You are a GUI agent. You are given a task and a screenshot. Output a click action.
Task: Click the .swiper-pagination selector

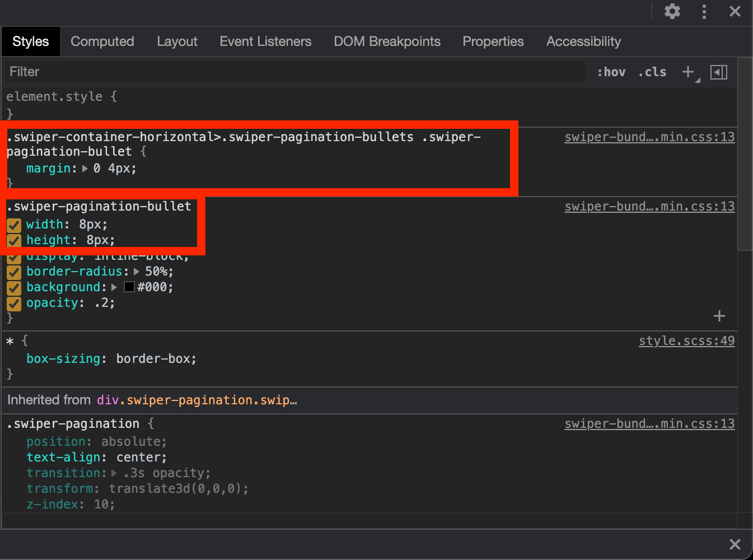73,424
